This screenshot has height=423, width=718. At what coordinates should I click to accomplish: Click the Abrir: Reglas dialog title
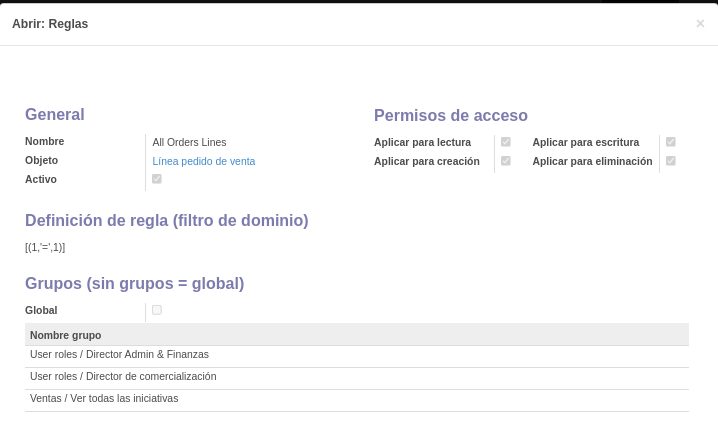[x=50, y=24]
